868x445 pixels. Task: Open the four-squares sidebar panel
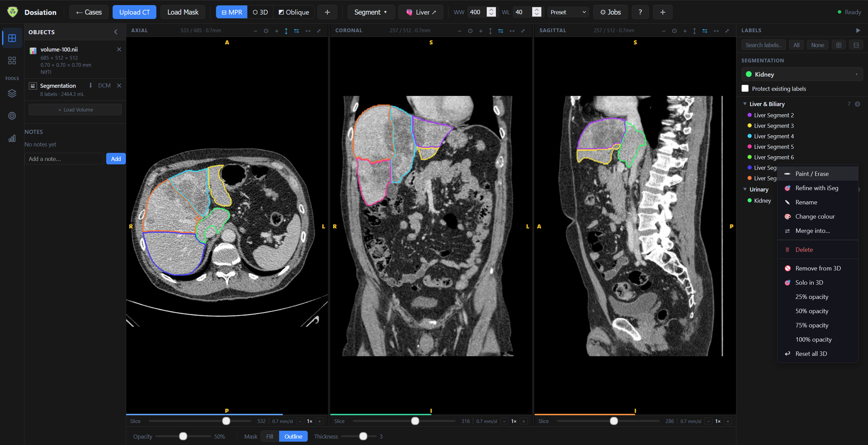coord(12,61)
